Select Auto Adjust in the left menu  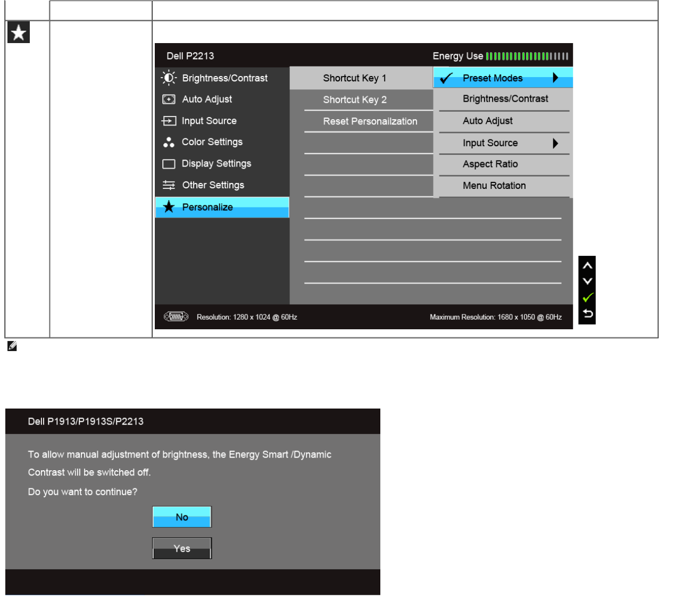(x=222, y=99)
